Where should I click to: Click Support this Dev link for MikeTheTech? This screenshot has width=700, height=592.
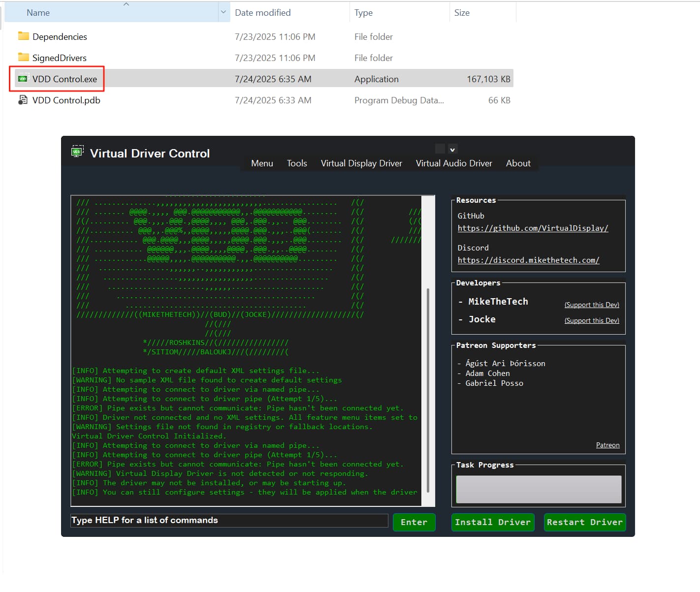(591, 305)
